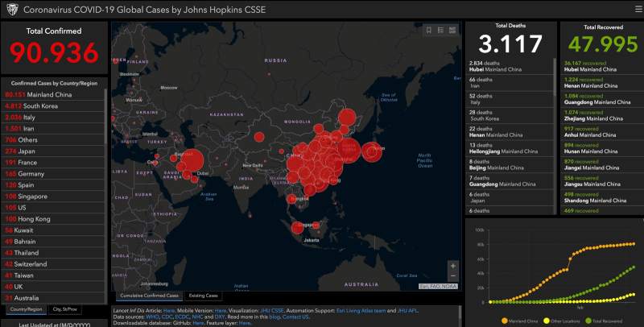644x327 pixels.
Task: Click the Esri, FAO, NOAA attribution
Action: coord(438,287)
